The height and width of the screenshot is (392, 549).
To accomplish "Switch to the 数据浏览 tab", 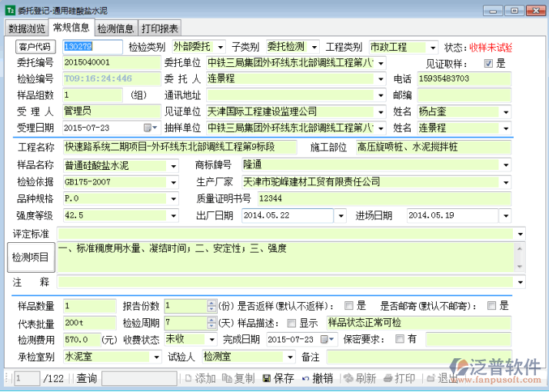I will click(26, 28).
